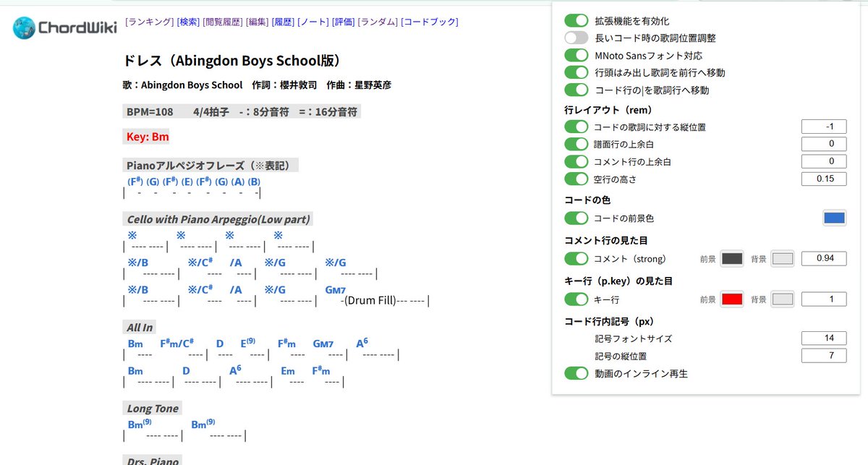Click the コード行内記号（px） section header

tap(609, 321)
